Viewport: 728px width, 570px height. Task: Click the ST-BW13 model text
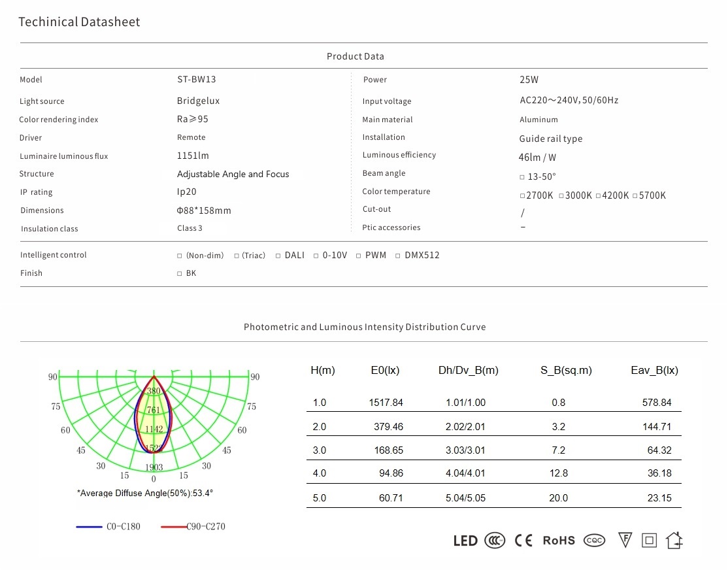pyautogui.click(x=196, y=80)
